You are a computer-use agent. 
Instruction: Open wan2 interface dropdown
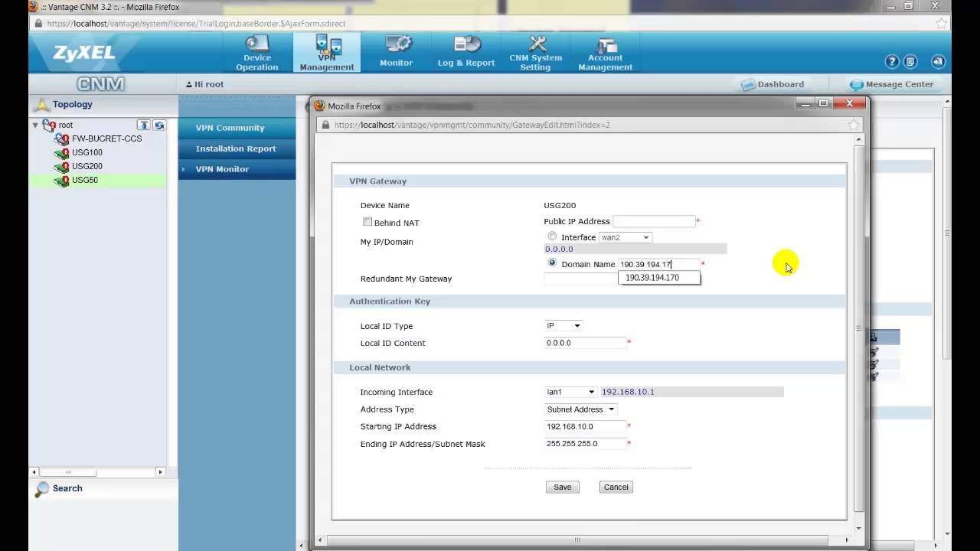626,237
